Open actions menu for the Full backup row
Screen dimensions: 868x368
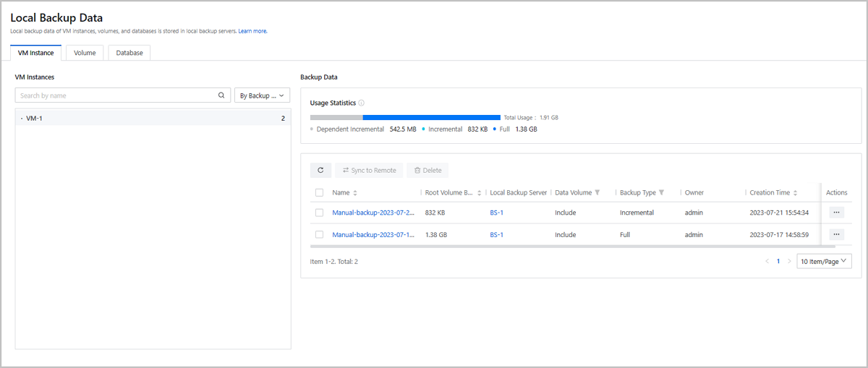(837, 234)
